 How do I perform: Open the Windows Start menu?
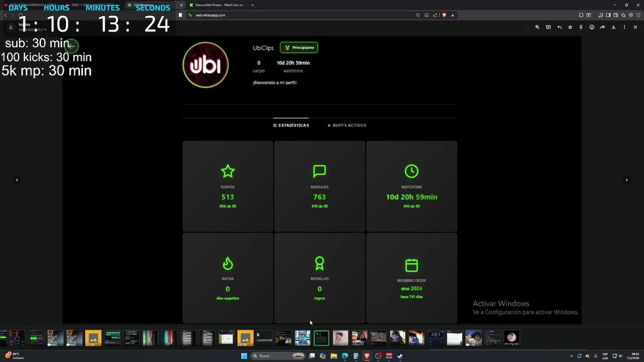tap(244, 356)
